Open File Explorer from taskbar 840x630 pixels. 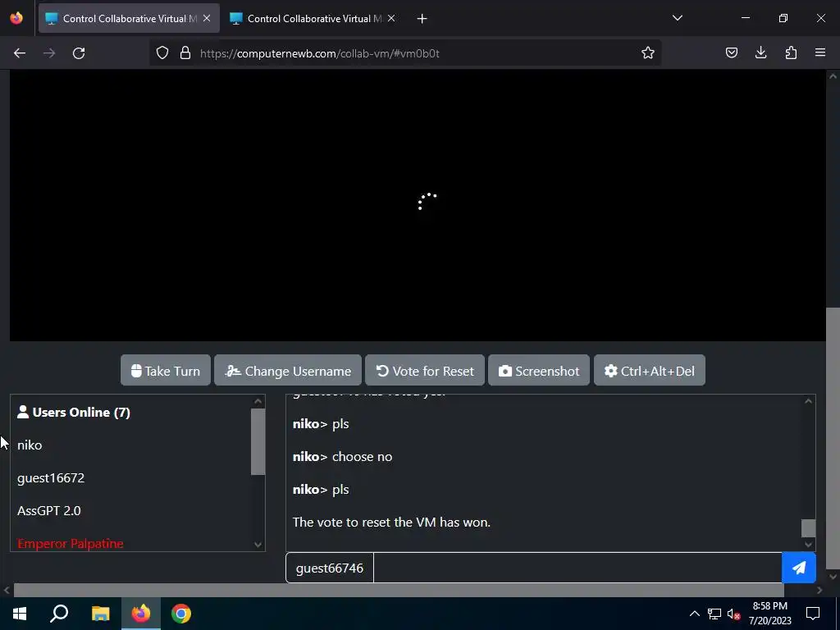100,614
